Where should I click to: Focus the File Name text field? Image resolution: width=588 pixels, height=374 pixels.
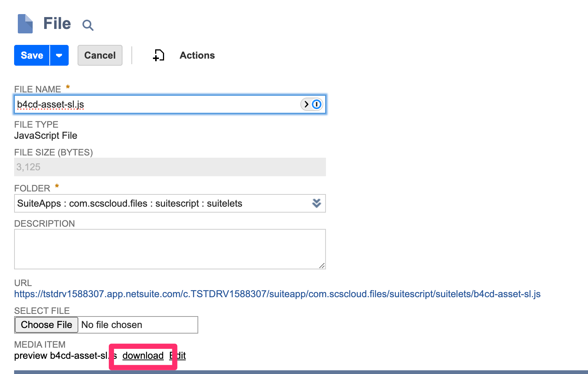[156, 104]
